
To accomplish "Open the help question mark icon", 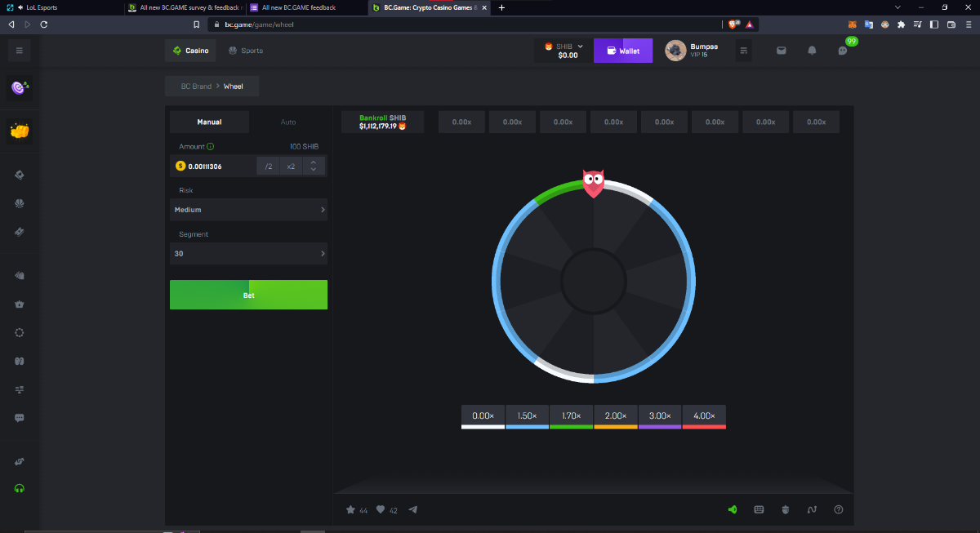I will pyautogui.click(x=838, y=510).
